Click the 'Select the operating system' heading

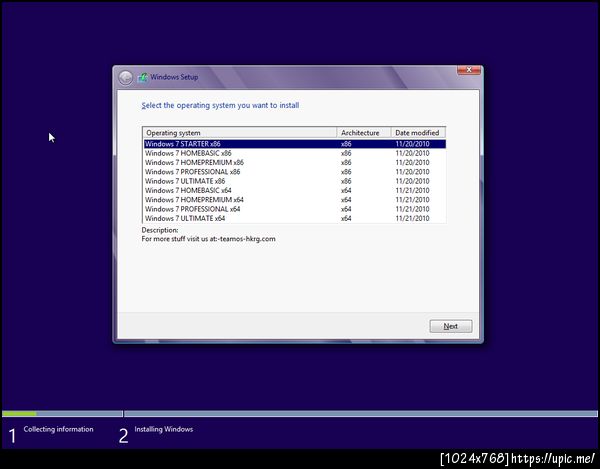(220, 105)
